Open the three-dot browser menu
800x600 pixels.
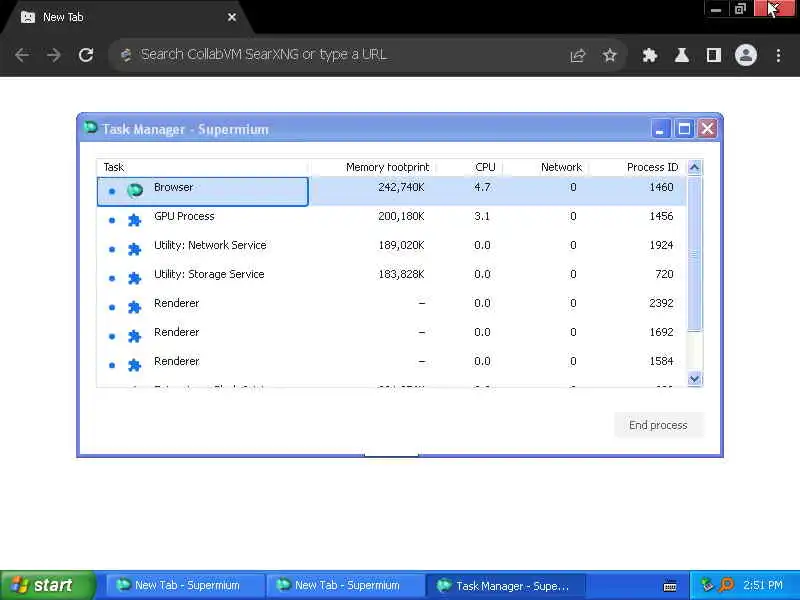pos(778,55)
